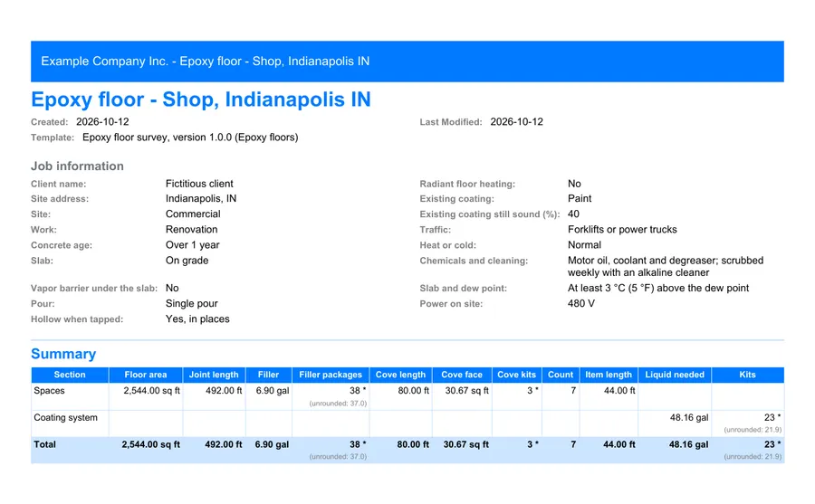
Task: Click Total row floor area 2,544.00 sq ft
Action: click(x=150, y=444)
